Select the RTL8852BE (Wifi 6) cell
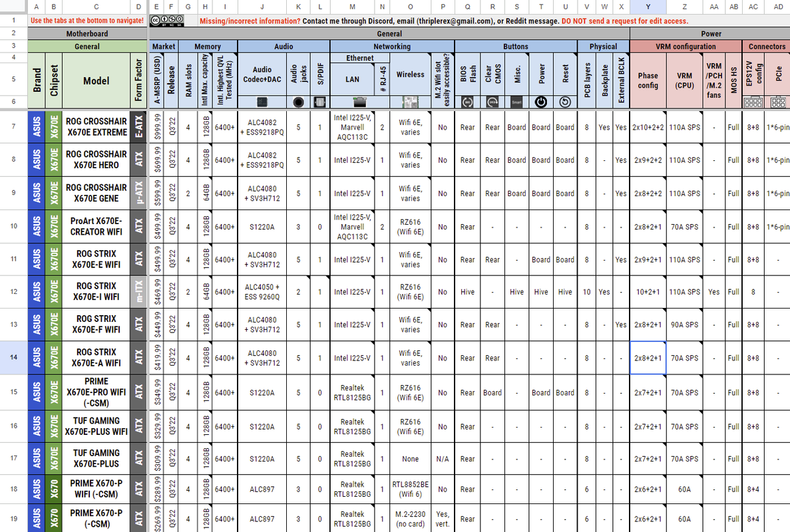The image size is (790, 532). click(410, 489)
